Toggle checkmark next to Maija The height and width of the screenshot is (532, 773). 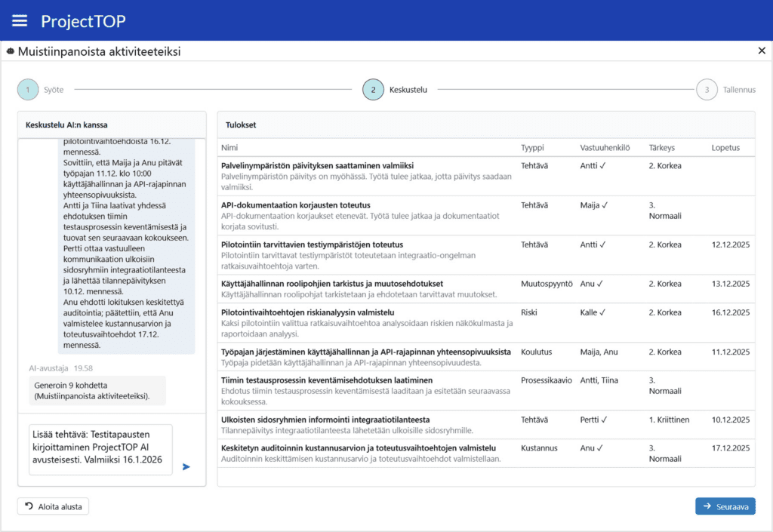pyautogui.click(x=604, y=205)
